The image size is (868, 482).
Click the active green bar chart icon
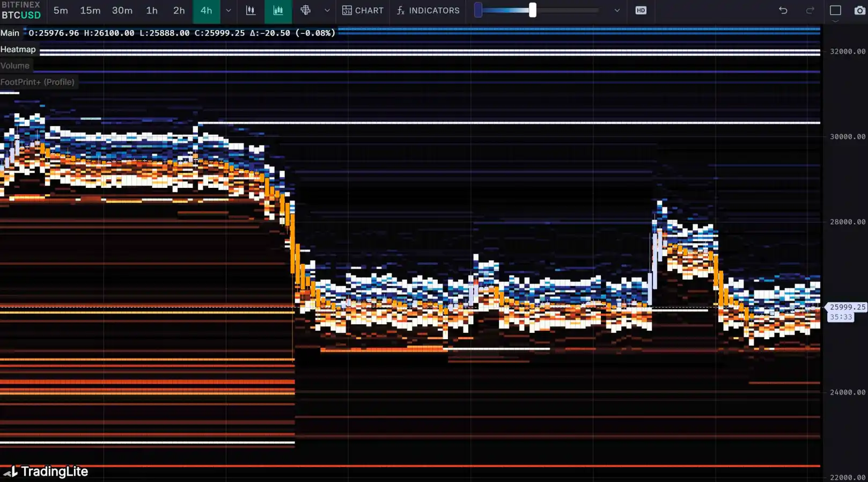(x=278, y=11)
